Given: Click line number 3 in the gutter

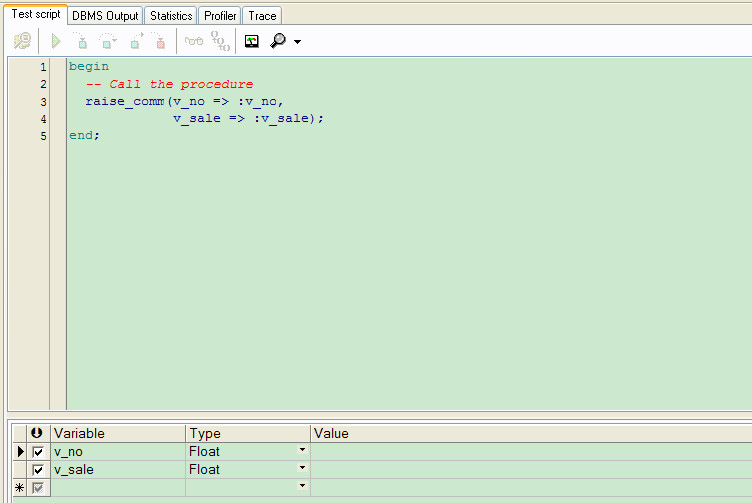Looking at the screenshot, I should 43,102.
